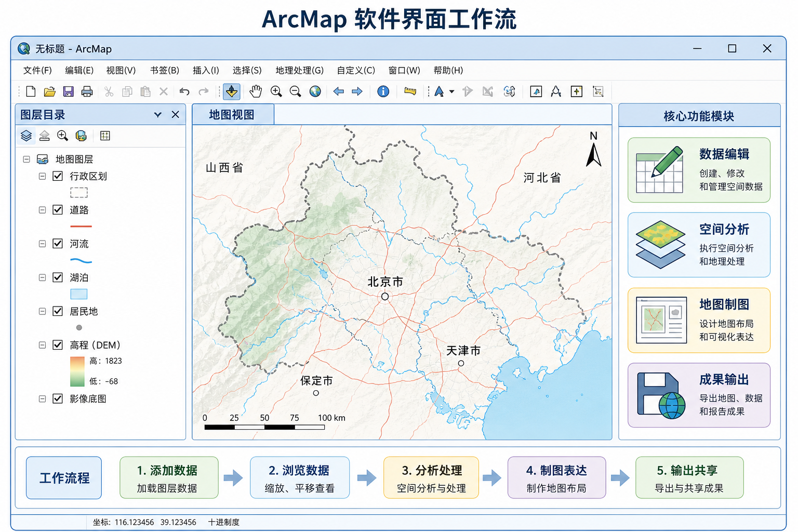Toggle the 道路 layer checkbox
Viewport: 798px width, 532px height.
pos(58,210)
